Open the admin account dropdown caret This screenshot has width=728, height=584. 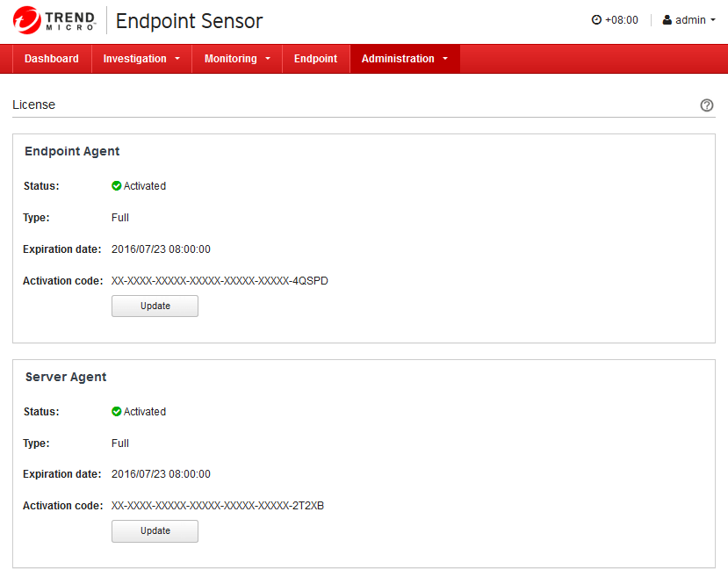713,20
